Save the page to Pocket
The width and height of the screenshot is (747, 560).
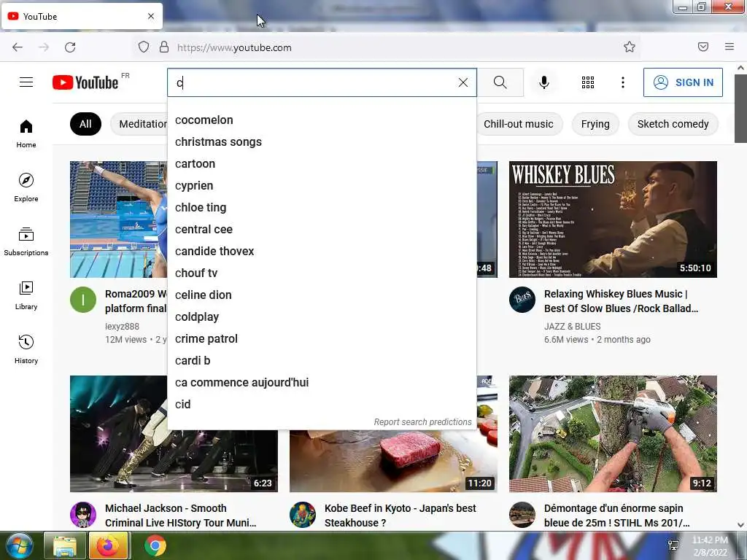703,47
